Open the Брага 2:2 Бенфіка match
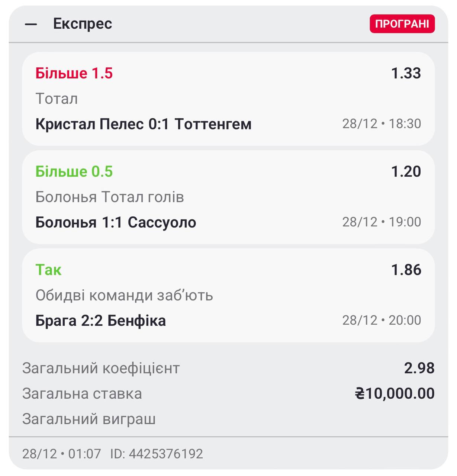The width and height of the screenshot is (457, 476). point(100,321)
